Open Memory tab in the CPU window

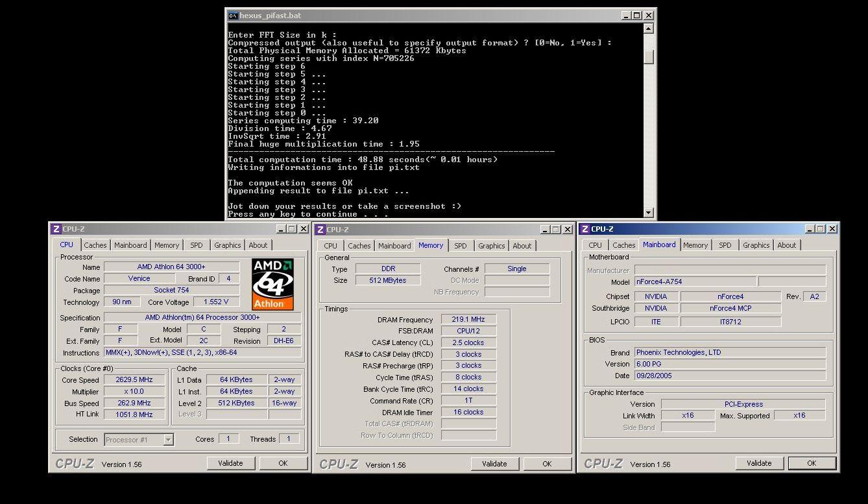pos(167,245)
